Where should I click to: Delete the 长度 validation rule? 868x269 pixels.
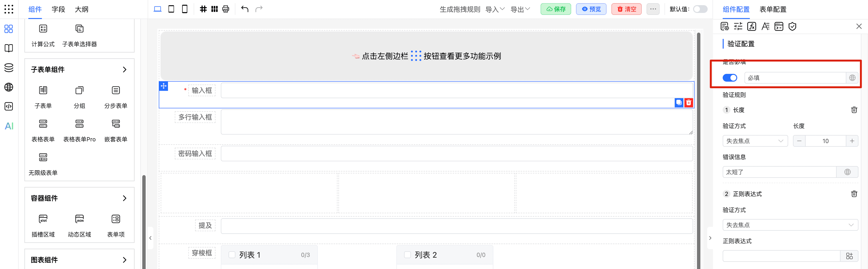point(854,110)
